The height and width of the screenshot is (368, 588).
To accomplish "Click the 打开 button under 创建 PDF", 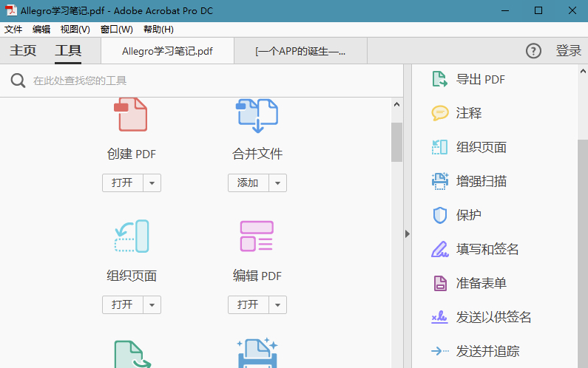I will pyautogui.click(x=123, y=183).
